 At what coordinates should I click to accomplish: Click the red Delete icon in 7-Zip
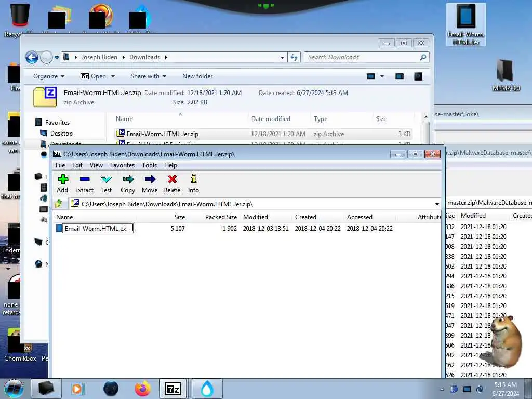171,183
